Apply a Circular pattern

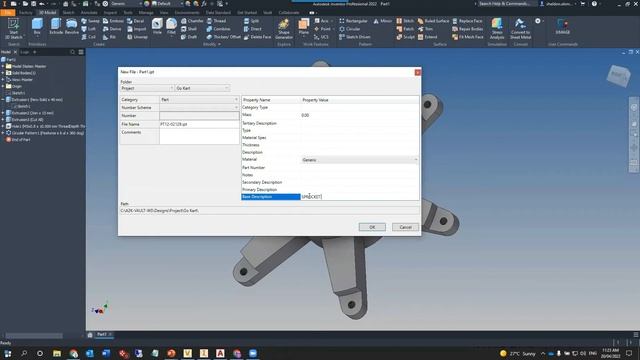pyautogui.click(x=350, y=29)
